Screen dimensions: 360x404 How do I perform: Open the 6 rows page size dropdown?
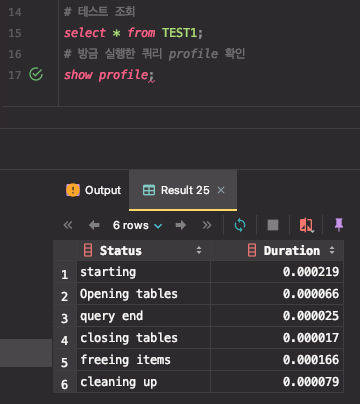(x=137, y=225)
